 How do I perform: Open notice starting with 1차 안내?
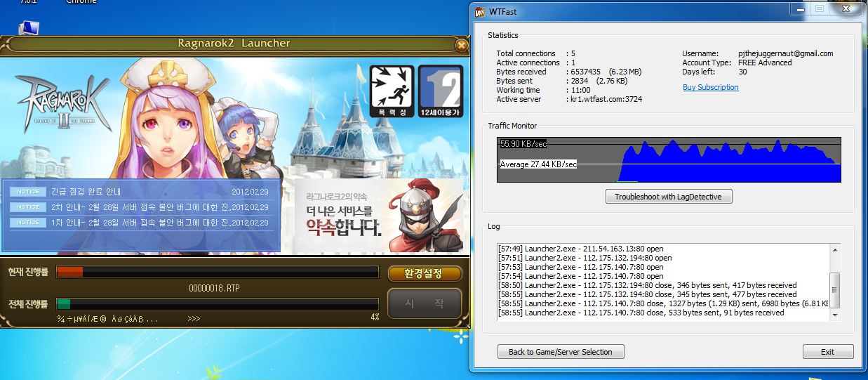140,222
